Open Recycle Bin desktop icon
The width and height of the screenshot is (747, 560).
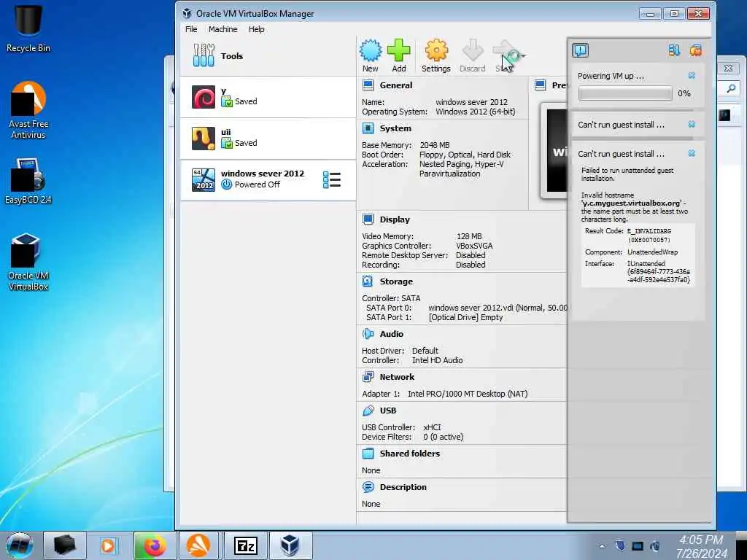[28, 28]
